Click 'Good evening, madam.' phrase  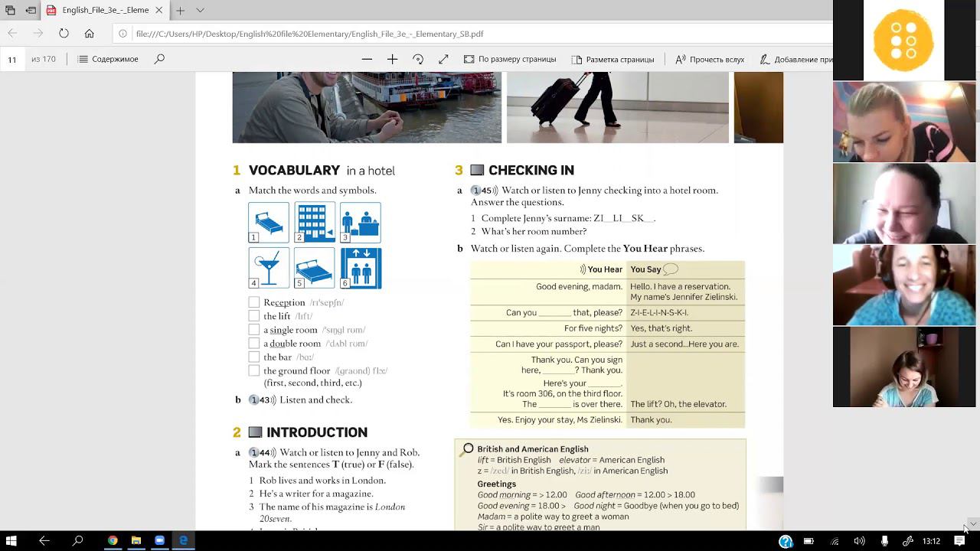(580, 287)
